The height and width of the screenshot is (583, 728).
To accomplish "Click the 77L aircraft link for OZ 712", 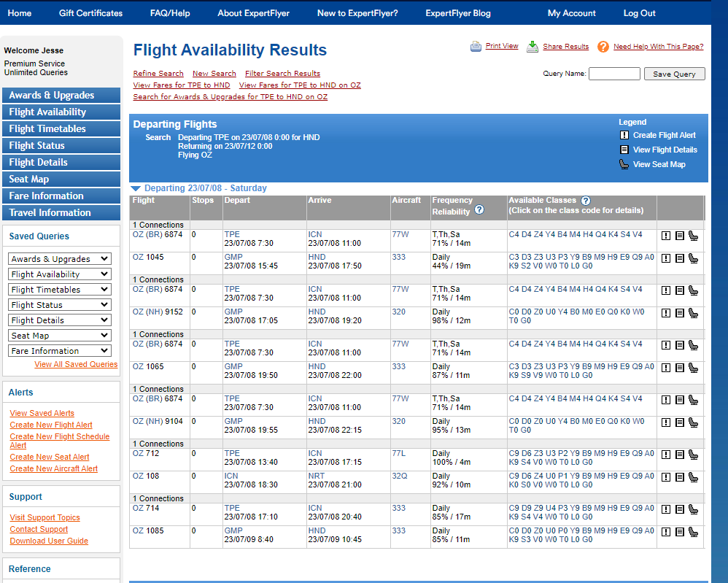I will pyautogui.click(x=398, y=453).
